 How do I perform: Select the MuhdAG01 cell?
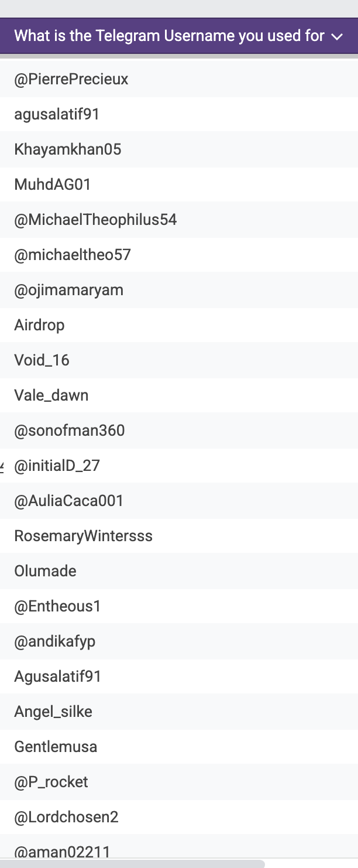tap(179, 184)
